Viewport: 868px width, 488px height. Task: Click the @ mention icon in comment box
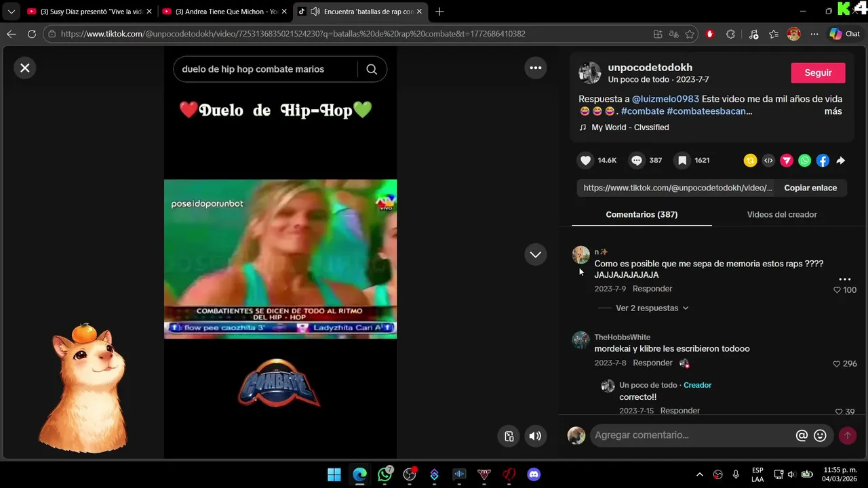pos(802,436)
